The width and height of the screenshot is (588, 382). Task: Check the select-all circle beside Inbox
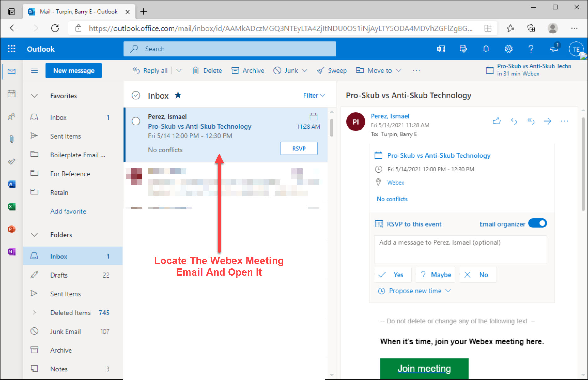[x=136, y=95]
